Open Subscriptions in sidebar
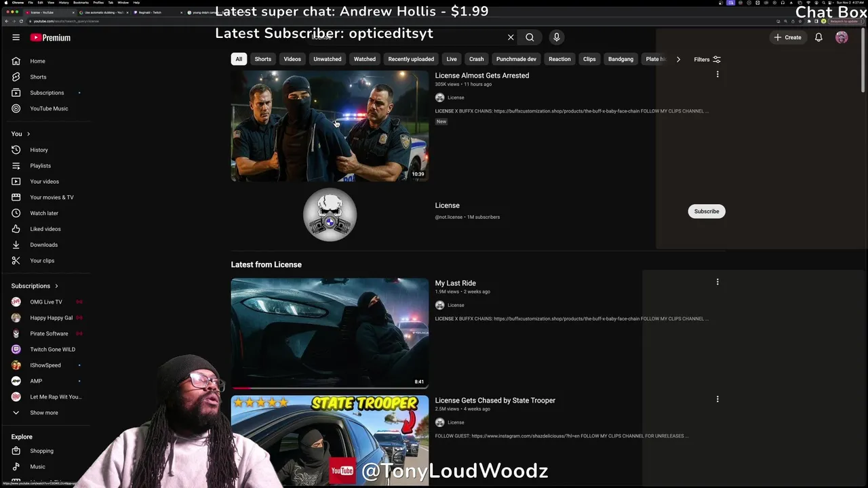This screenshot has height=488, width=868. point(45,92)
